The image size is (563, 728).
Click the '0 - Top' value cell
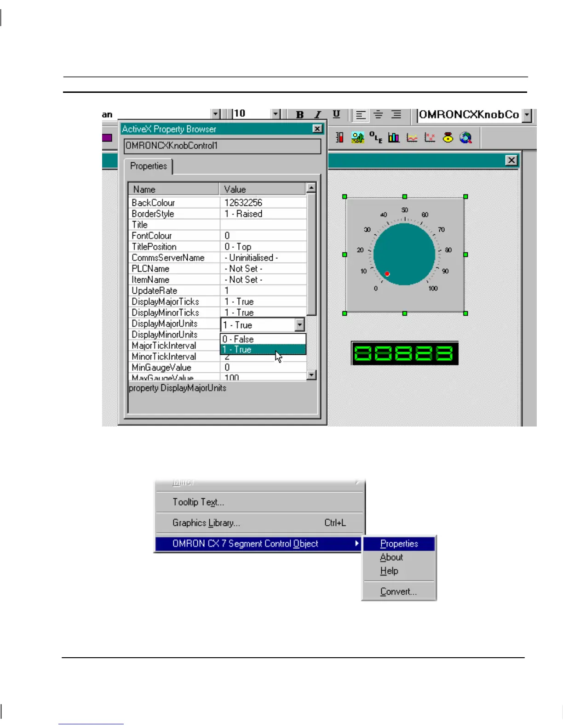click(x=263, y=247)
